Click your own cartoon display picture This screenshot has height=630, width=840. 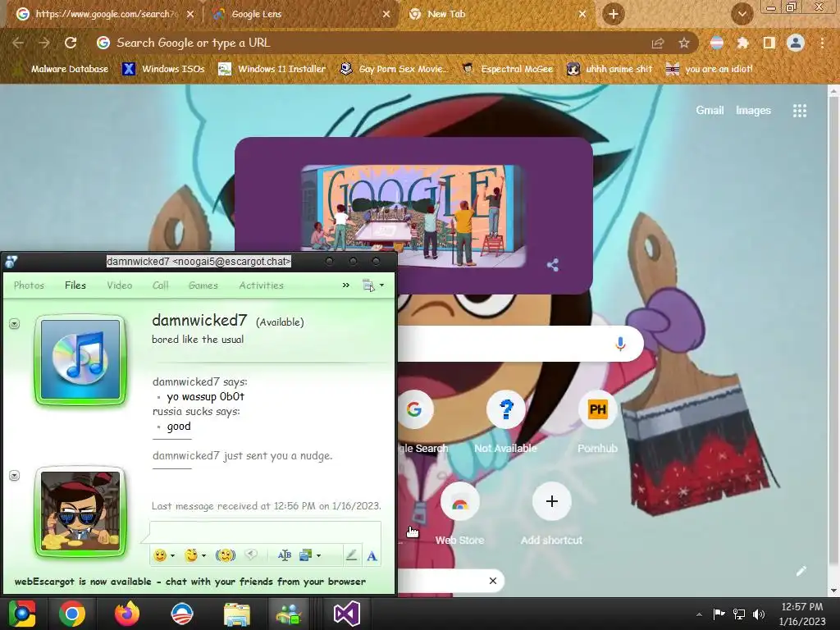pyautogui.click(x=80, y=511)
